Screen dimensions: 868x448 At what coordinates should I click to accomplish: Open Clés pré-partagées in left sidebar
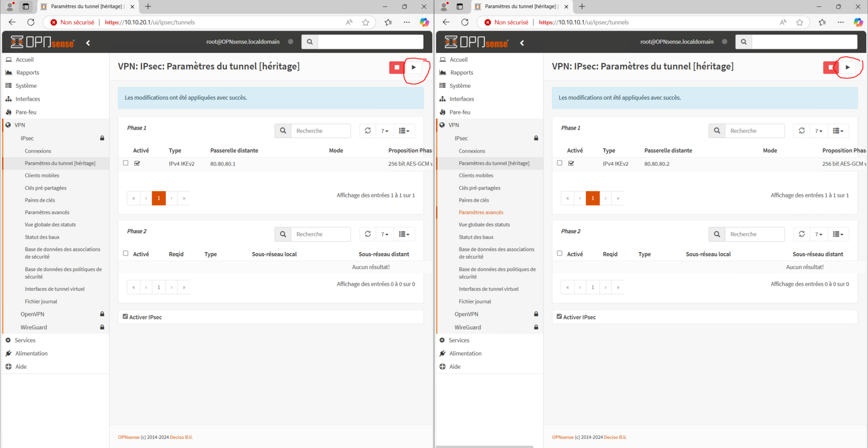pos(46,188)
